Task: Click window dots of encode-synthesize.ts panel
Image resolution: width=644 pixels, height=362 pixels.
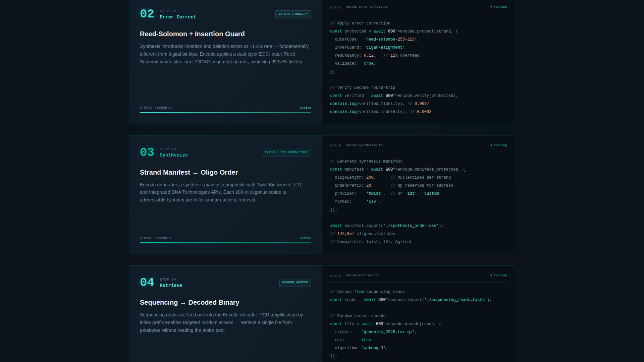Action: (x=335, y=145)
